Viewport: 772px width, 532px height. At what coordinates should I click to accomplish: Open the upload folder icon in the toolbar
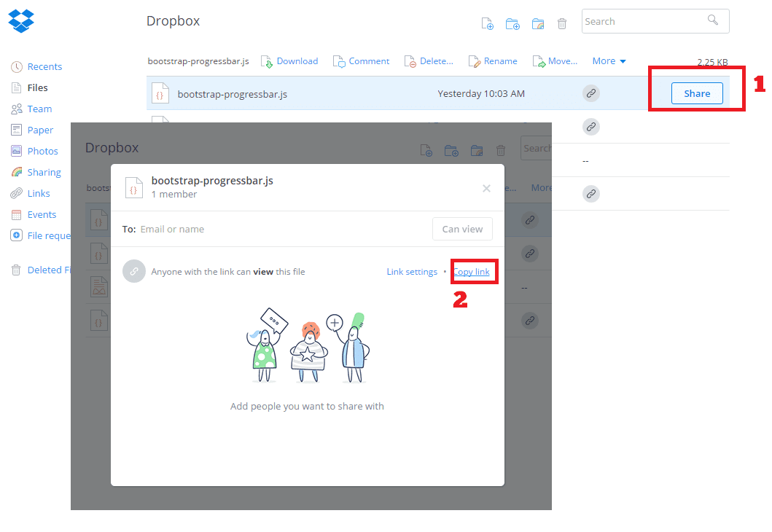pos(537,23)
